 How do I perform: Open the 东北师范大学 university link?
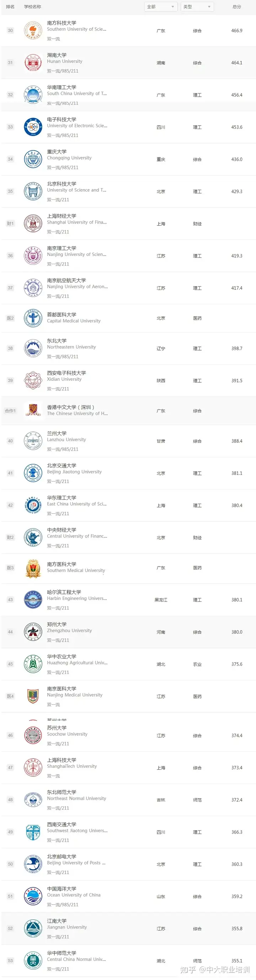click(x=62, y=792)
